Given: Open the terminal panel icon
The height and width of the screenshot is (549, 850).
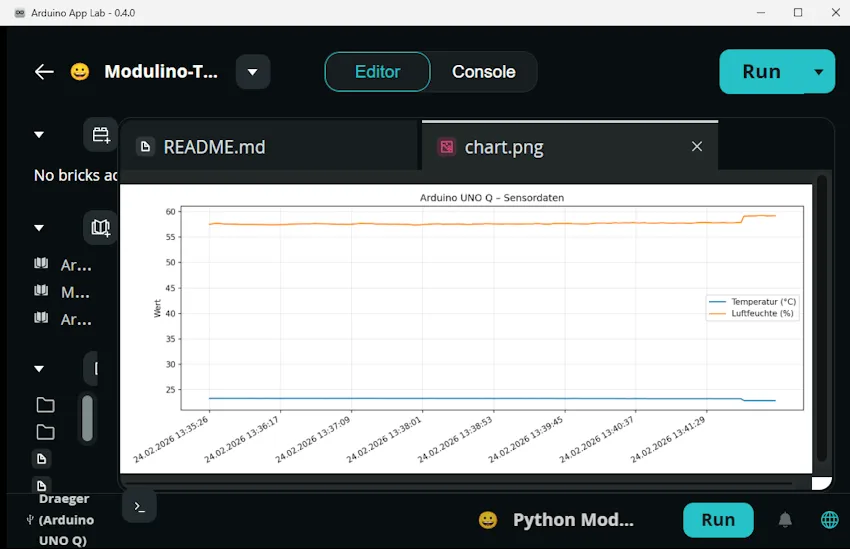Looking at the screenshot, I should (140, 506).
